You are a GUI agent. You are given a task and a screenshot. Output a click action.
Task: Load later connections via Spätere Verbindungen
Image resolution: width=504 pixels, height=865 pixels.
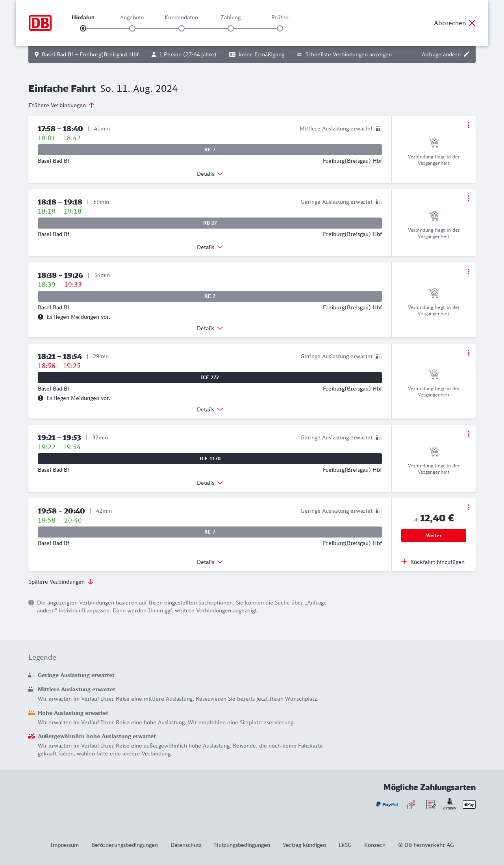pos(61,582)
